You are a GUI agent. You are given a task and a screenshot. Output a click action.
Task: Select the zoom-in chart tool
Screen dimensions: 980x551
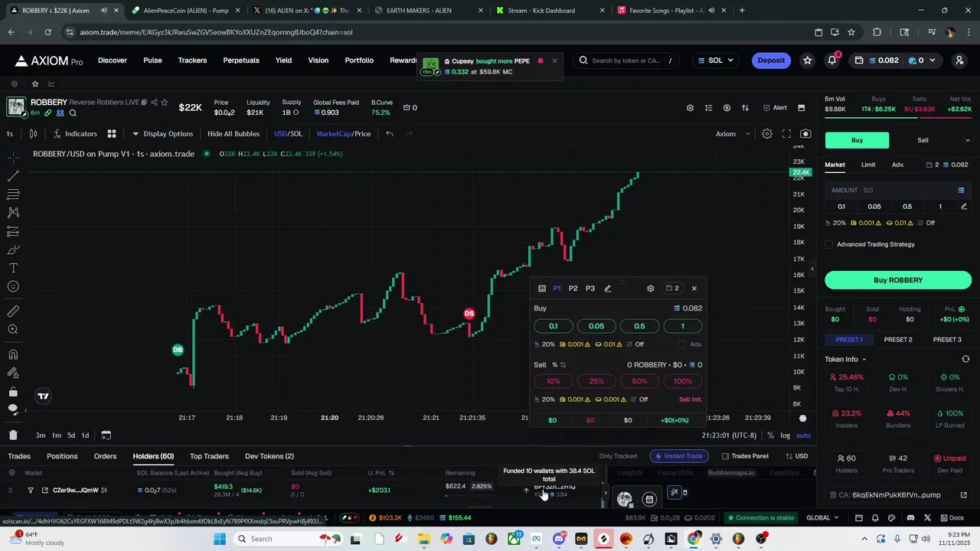click(13, 330)
